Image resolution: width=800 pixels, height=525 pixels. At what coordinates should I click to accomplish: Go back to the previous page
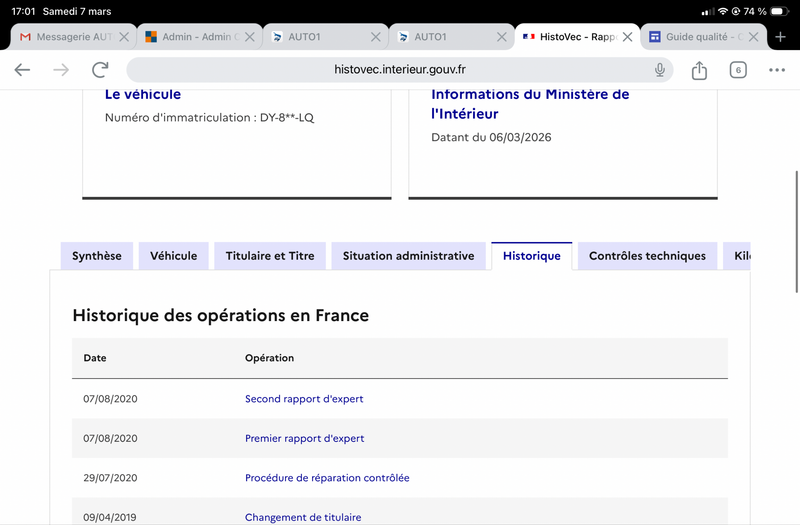(x=22, y=70)
